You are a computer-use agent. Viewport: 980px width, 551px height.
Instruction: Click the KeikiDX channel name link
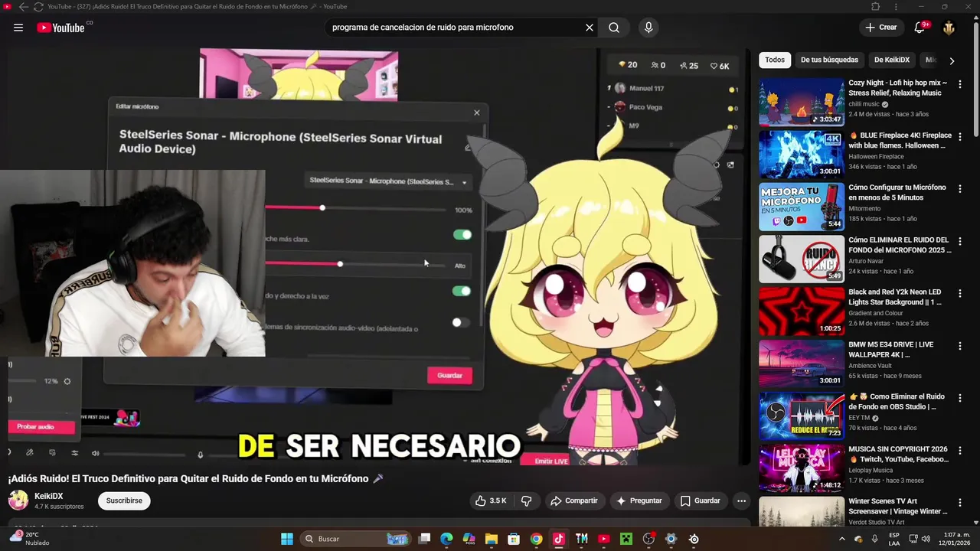pos(49,497)
